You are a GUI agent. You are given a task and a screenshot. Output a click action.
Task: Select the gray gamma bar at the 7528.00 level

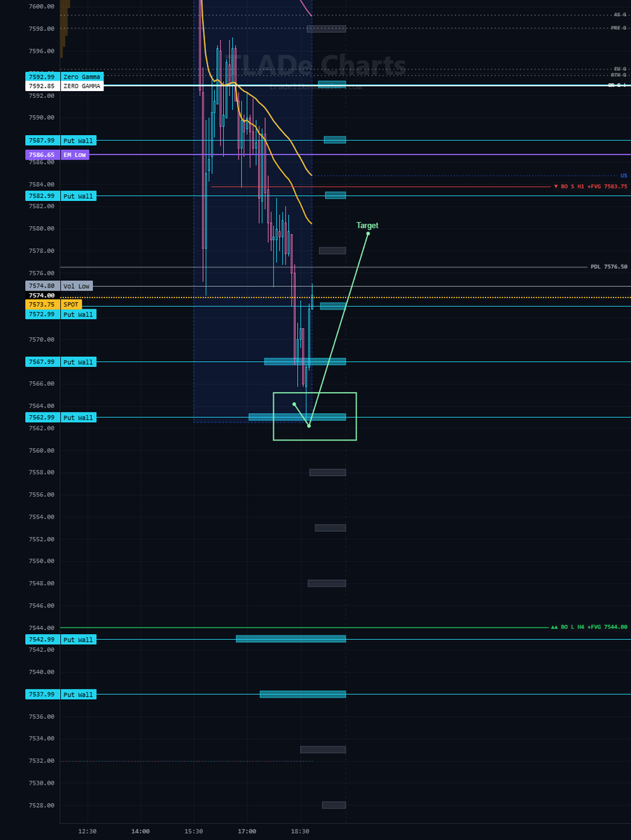(x=334, y=805)
